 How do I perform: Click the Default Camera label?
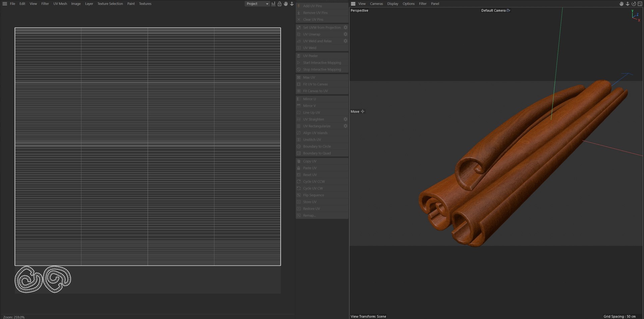pyautogui.click(x=493, y=10)
